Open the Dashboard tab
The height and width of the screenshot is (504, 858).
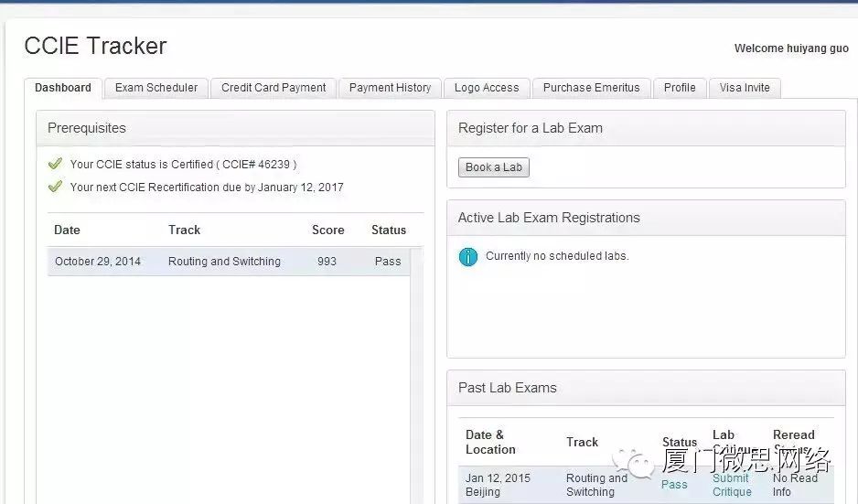[x=63, y=88]
